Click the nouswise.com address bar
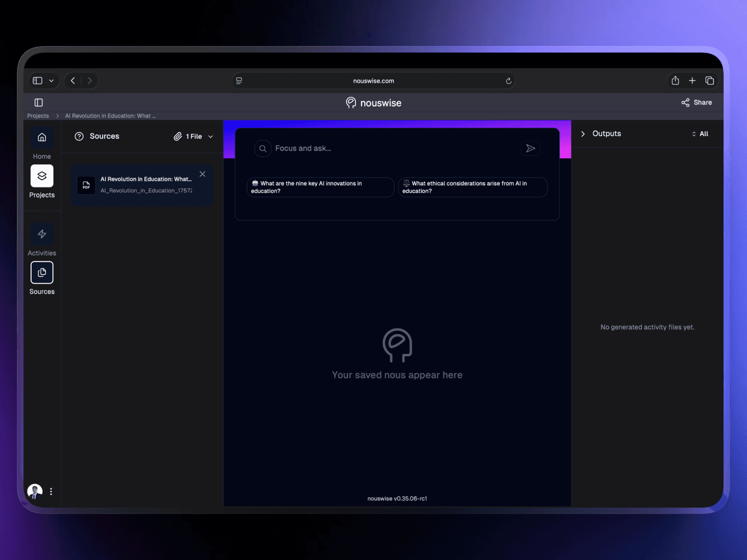This screenshot has height=560, width=747. (373, 81)
